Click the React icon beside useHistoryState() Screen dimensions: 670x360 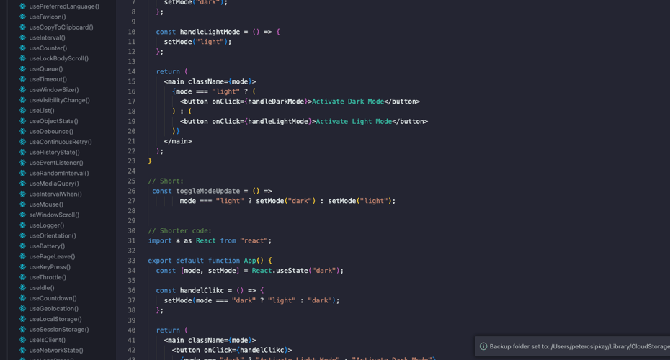click(23, 152)
